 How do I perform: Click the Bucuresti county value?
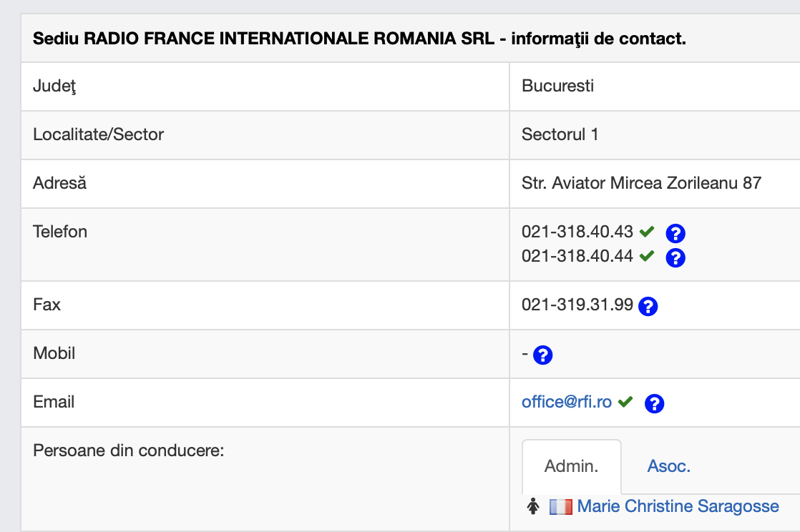[557, 86]
